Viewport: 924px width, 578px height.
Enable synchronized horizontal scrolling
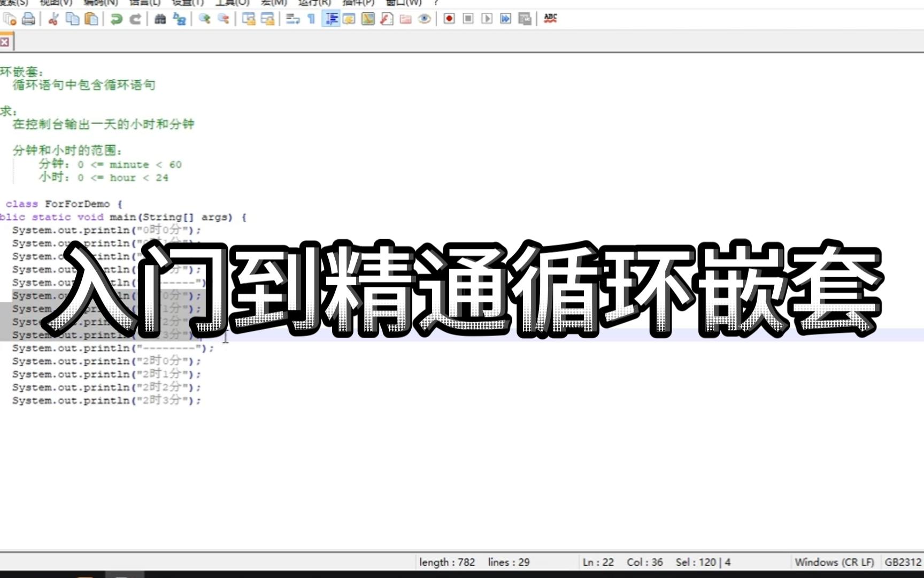coord(267,19)
